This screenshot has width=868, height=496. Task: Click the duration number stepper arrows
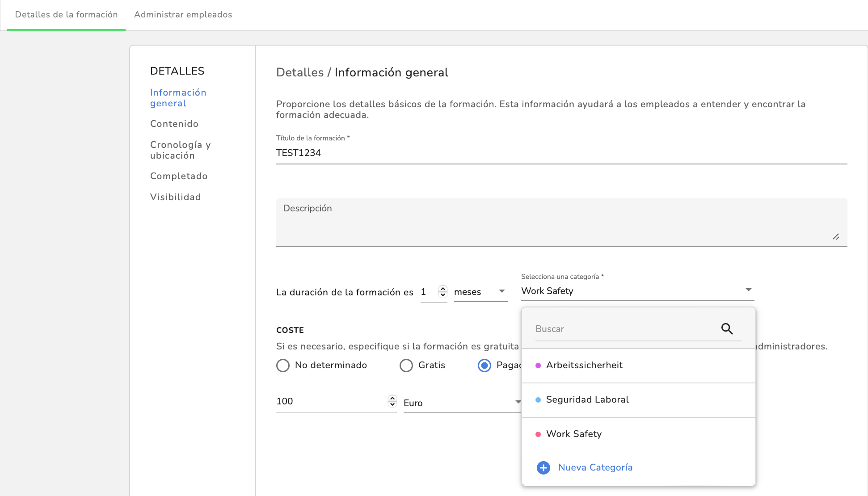(442, 291)
